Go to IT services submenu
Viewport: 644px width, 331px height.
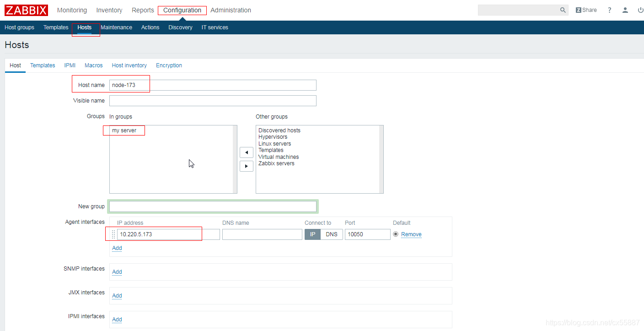215,27
